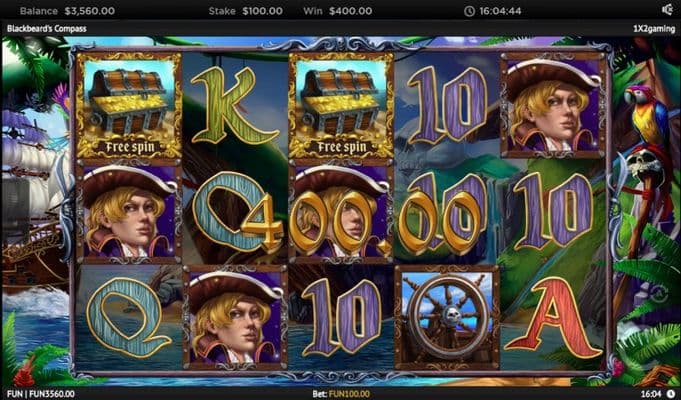Open the 1X2gaming provider label

[654, 29]
